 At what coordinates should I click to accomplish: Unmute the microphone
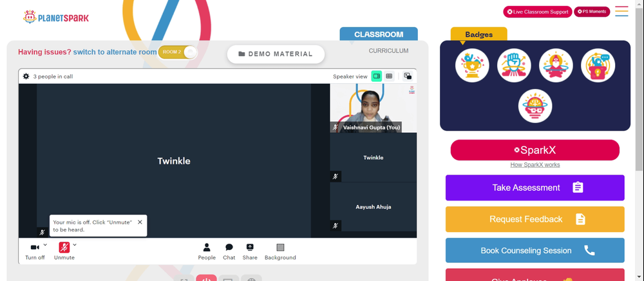(64, 251)
